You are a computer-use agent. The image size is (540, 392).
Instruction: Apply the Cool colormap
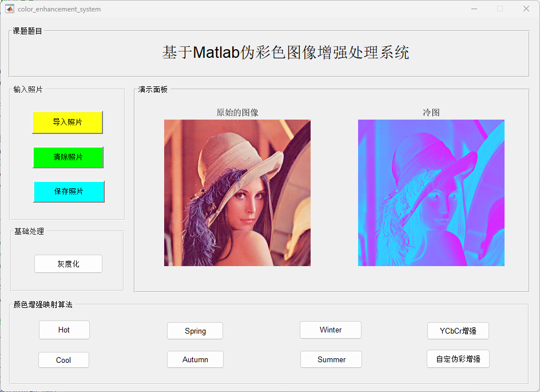63,360
